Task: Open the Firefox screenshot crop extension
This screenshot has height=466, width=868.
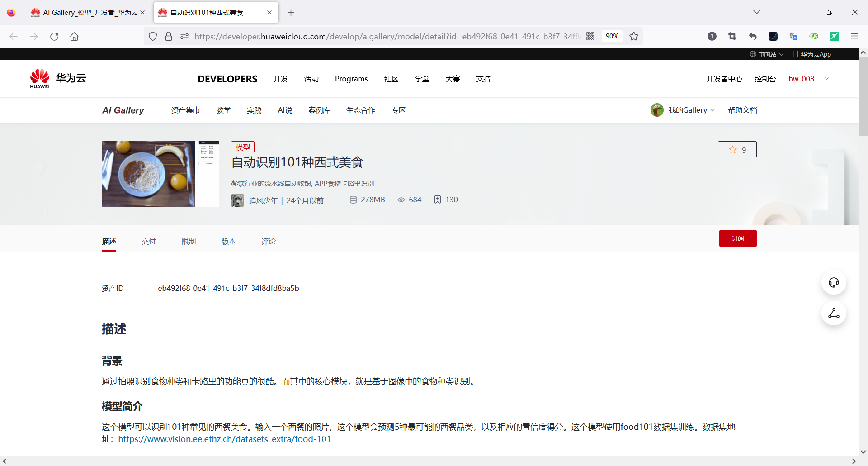Action: pos(732,36)
